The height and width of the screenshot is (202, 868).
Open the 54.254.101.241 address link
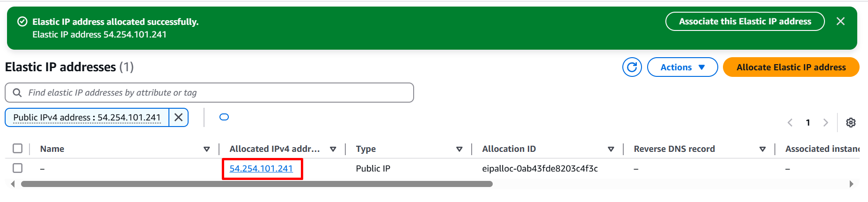click(x=261, y=168)
